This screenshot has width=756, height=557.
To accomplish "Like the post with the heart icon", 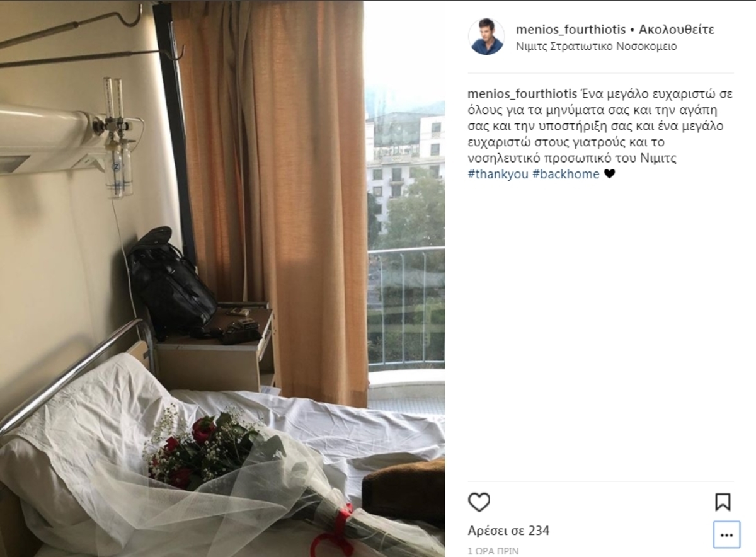I will pyautogui.click(x=479, y=502).
